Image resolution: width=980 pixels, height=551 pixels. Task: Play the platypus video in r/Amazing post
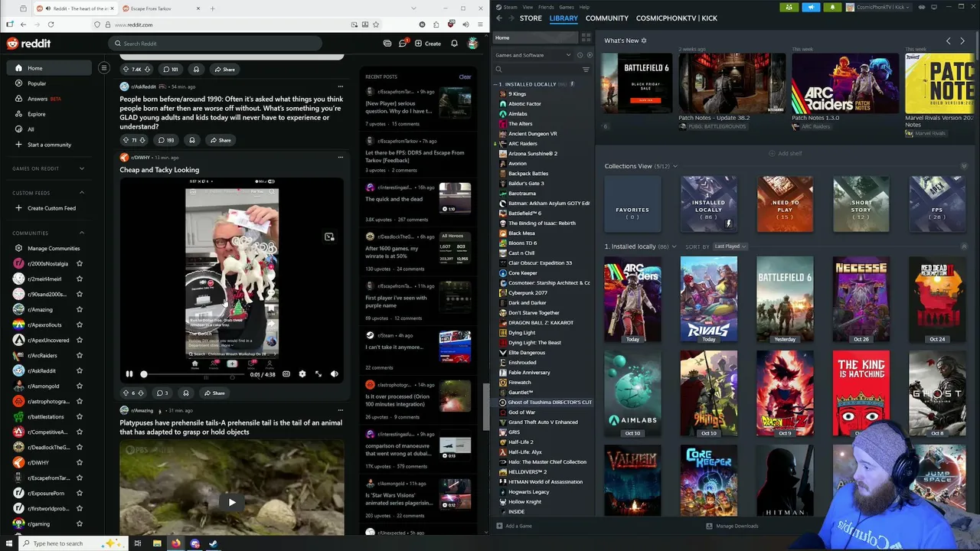[x=232, y=502]
